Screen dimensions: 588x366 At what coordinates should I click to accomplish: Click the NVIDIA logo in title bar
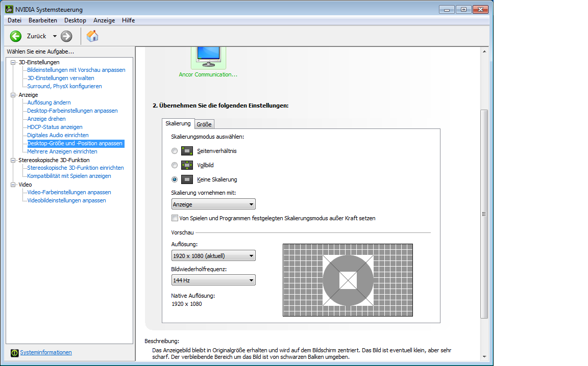click(9, 9)
